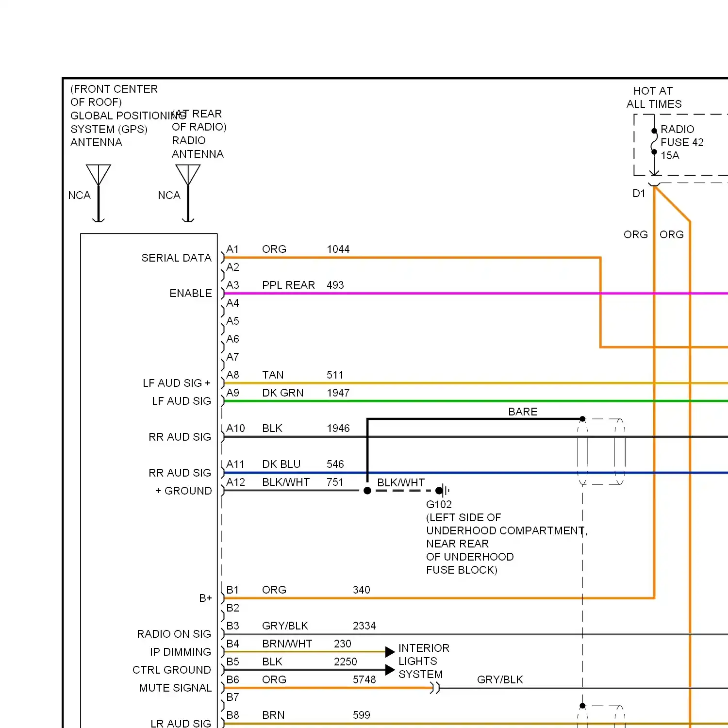
Task: Click the G102 ground symbol
Action: pos(444,491)
